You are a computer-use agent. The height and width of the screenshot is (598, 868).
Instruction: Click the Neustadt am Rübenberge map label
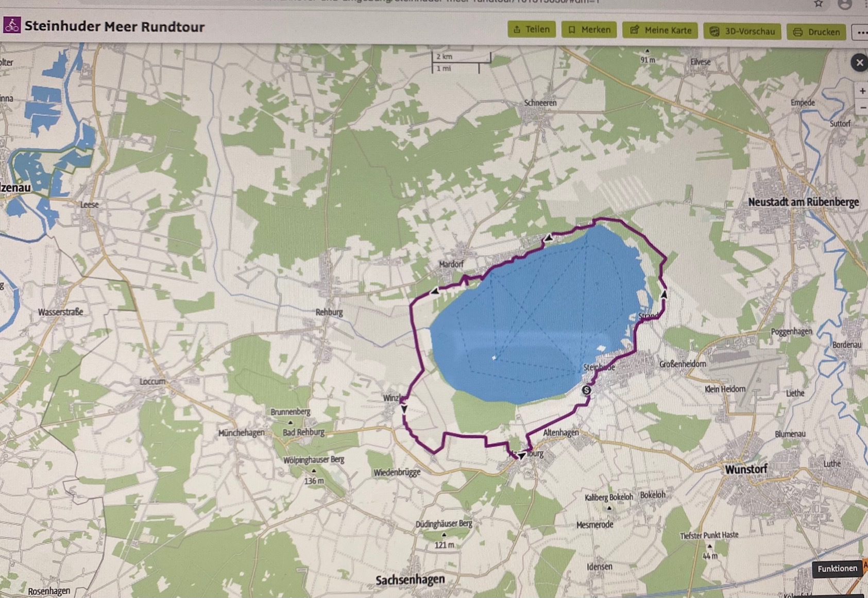coord(803,202)
